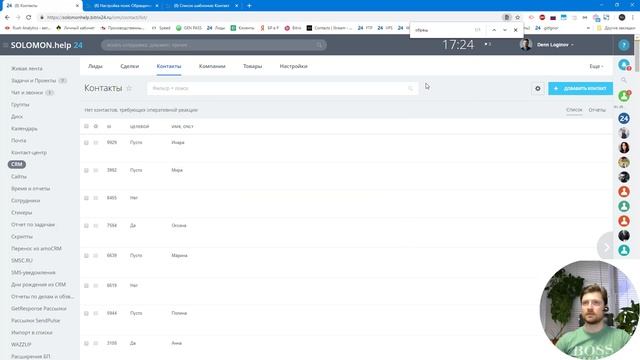The image size is (640, 360).
Task: Switch to the Сделки tab
Action: [130, 66]
